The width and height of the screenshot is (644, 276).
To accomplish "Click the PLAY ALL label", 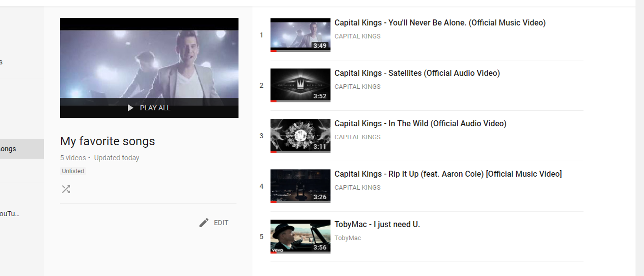I will tap(155, 108).
